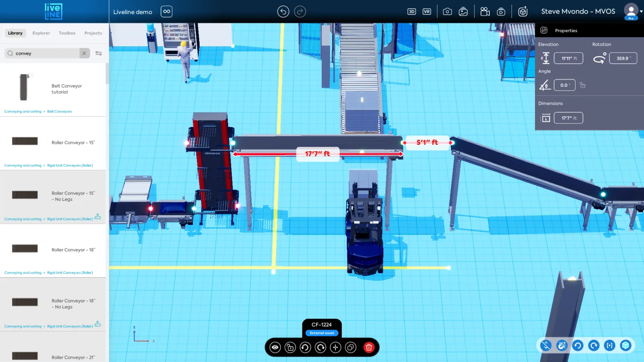The width and height of the screenshot is (644, 362).
Task: Open the Belt Conveyors category link
Action: point(60,111)
